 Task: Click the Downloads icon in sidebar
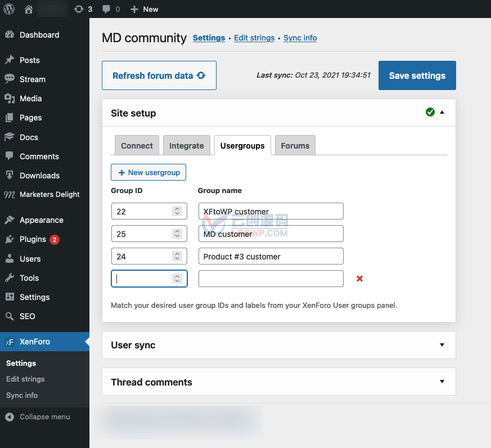tap(10, 175)
